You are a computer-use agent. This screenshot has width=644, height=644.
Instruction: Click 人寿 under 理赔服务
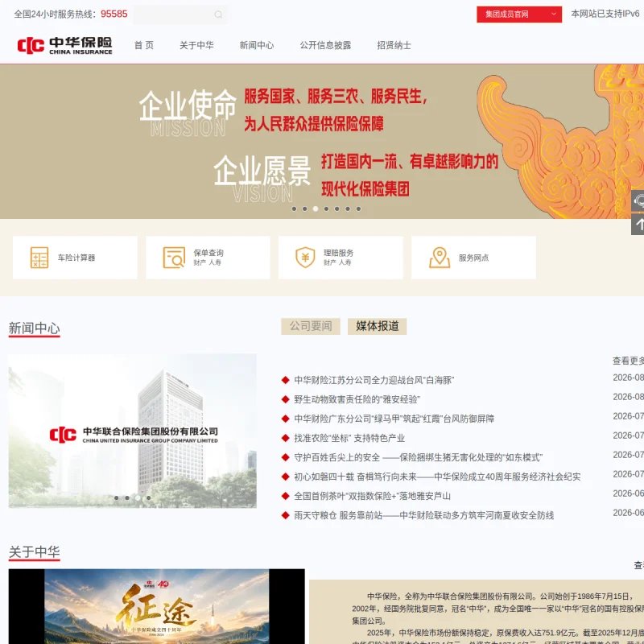(345, 262)
